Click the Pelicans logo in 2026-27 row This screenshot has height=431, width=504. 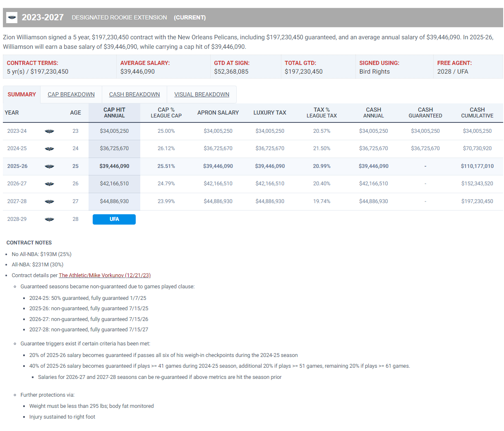tap(49, 184)
